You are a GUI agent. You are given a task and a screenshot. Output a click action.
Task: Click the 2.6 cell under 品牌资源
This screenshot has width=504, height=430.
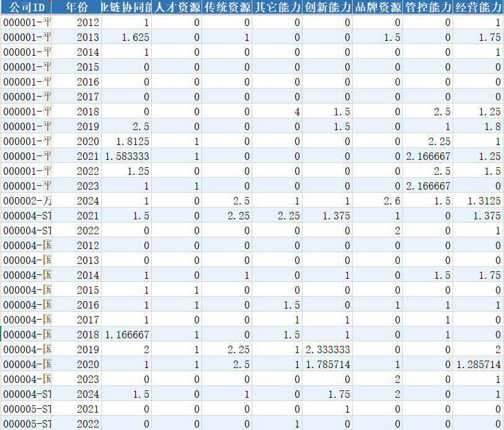[378, 201]
